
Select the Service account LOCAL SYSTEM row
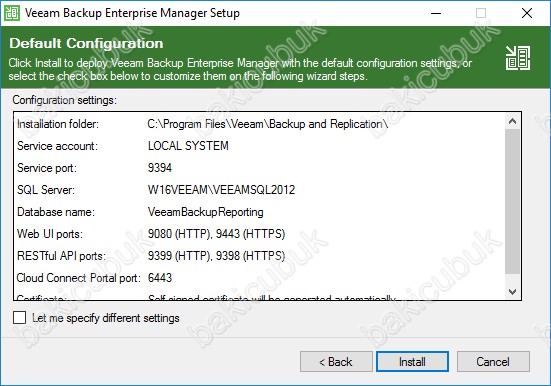tap(260, 146)
